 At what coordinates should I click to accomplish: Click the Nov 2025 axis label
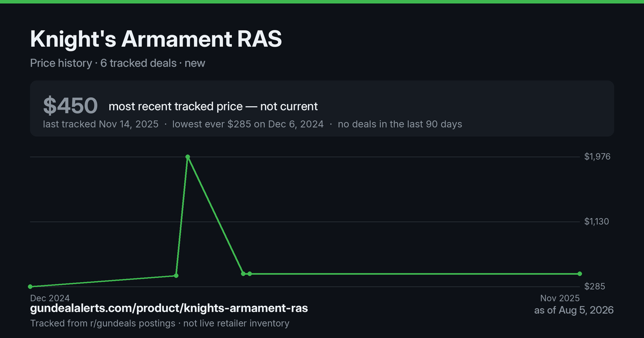tap(560, 298)
